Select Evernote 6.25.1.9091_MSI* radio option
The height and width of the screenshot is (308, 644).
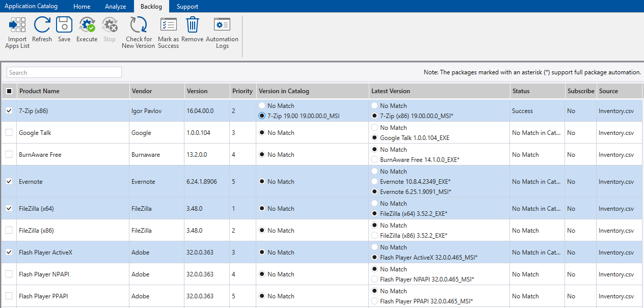click(375, 191)
